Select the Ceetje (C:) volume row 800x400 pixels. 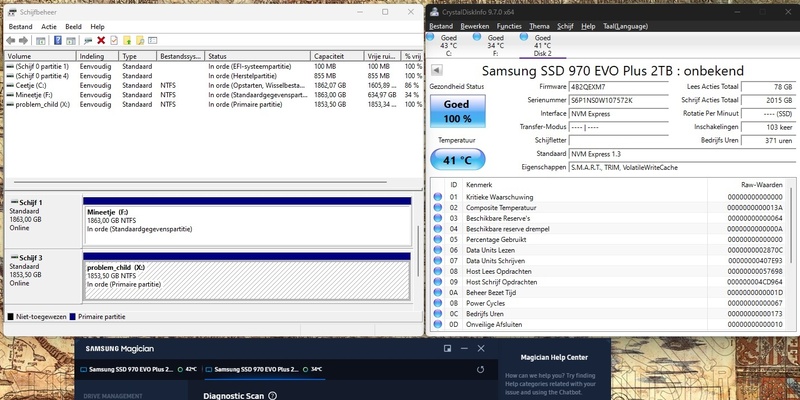coord(214,85)
